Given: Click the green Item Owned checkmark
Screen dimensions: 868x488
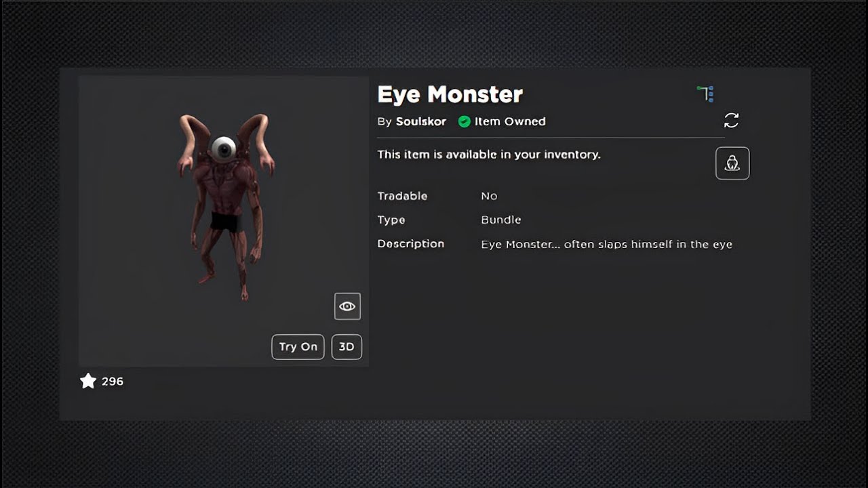Looking at the screenshot, I should 464,122.
